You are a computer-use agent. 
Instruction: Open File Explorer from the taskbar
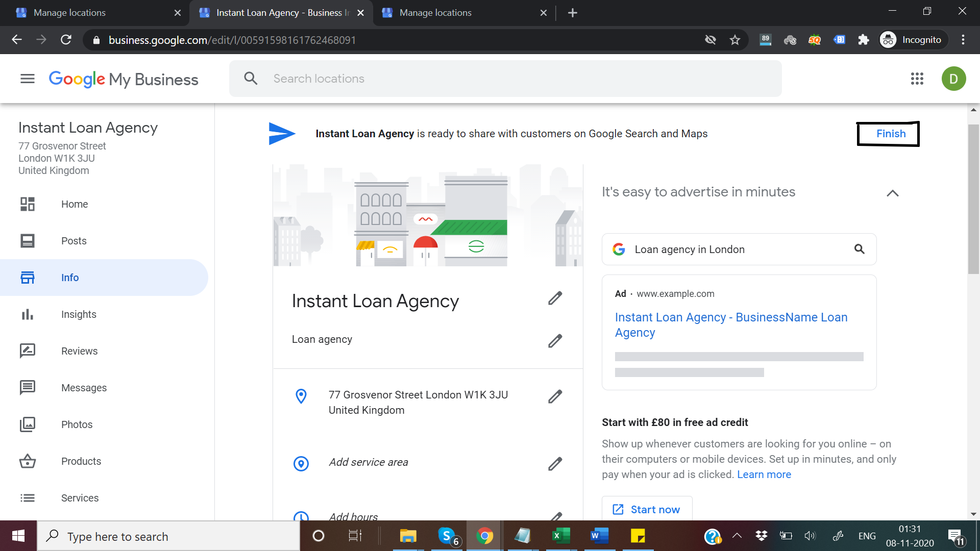tap(408, 536)
